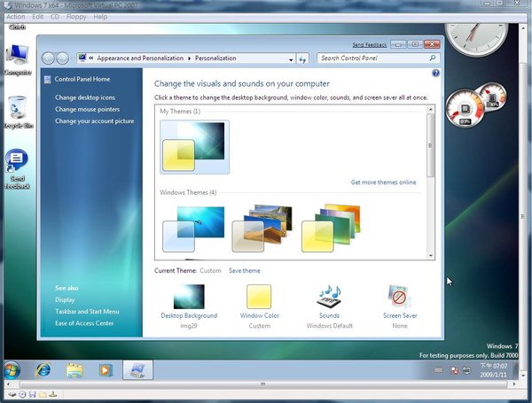532x403 pixels.
Task: Click the keyboard tray icon
Action: (x=438, y=370)
